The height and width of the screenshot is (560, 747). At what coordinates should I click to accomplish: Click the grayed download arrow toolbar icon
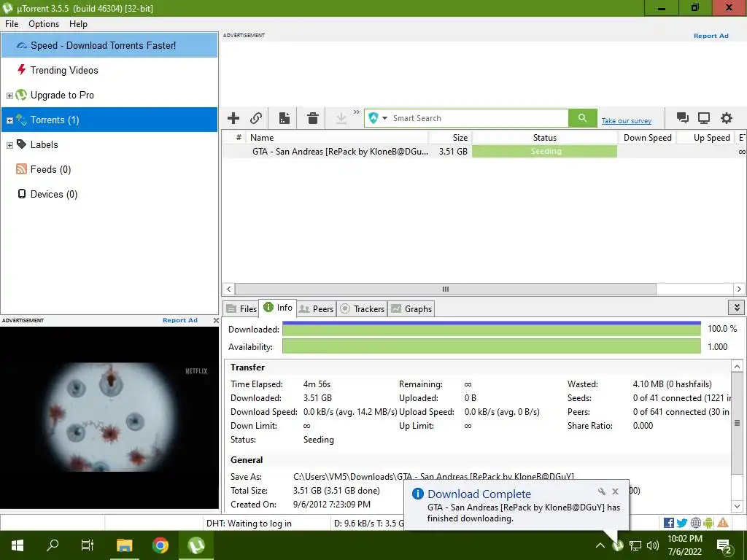[x=341, y=118]
